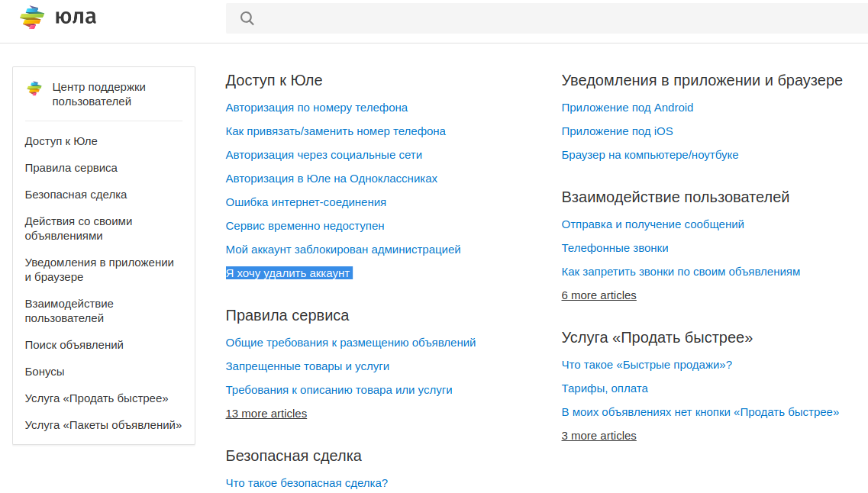Open Сервис временно недоступен article
This screenshot has width=868, height=493.
pos(305,226)
